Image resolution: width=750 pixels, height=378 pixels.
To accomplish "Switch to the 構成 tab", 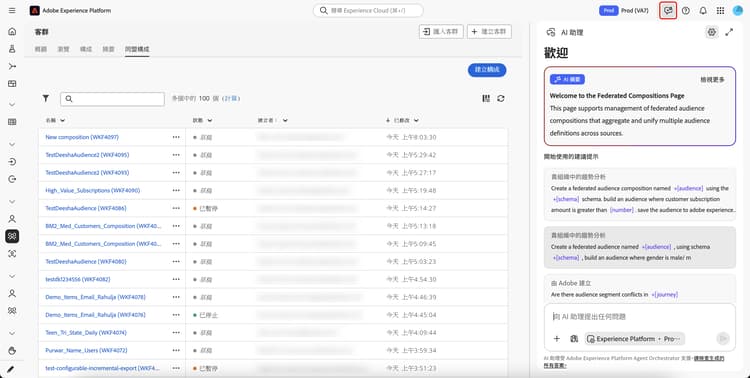I will [86, 49].
